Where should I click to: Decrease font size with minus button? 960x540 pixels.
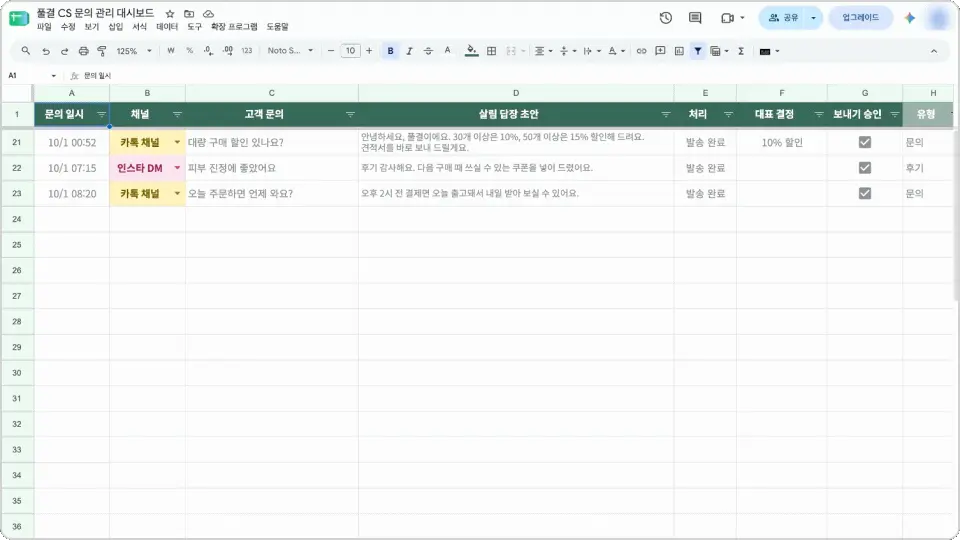click(x=331, y=51)
